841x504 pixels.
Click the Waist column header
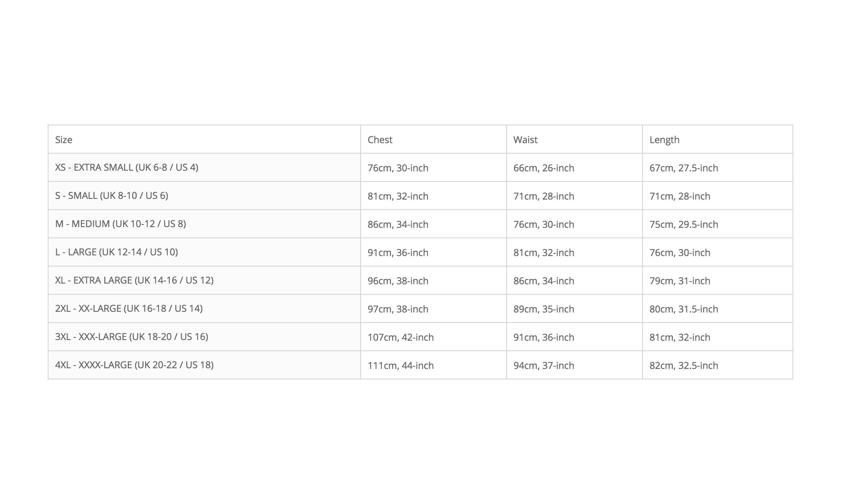(525, 139)
